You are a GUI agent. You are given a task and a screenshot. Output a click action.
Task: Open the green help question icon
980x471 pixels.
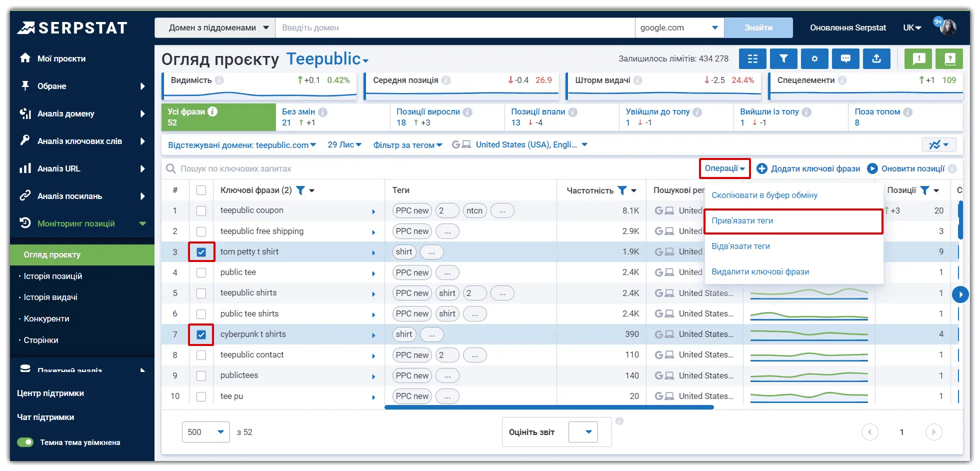(949, 59)
